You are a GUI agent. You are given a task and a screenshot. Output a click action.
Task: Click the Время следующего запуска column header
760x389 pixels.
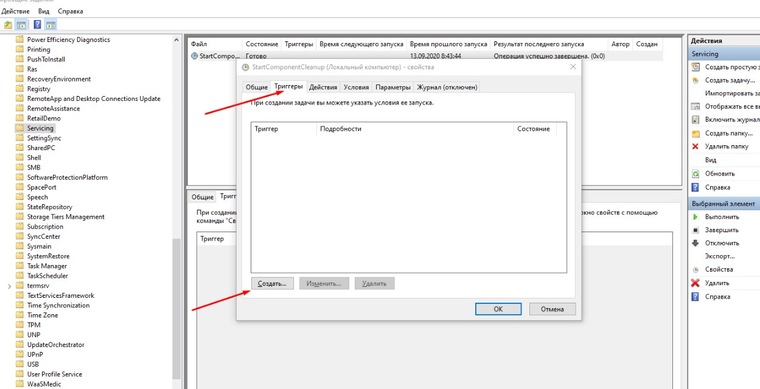[362, 44]
